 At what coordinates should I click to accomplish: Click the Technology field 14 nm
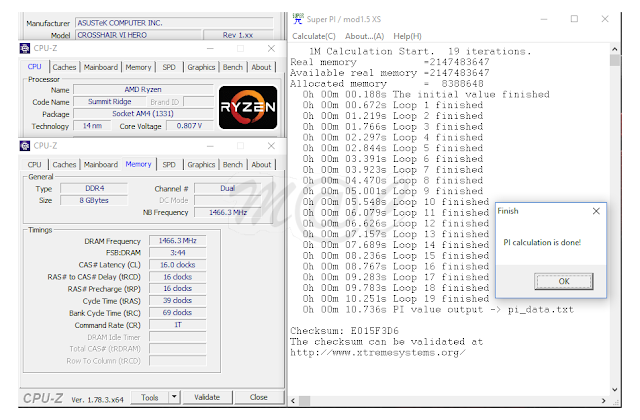click(x=92, y=126)
